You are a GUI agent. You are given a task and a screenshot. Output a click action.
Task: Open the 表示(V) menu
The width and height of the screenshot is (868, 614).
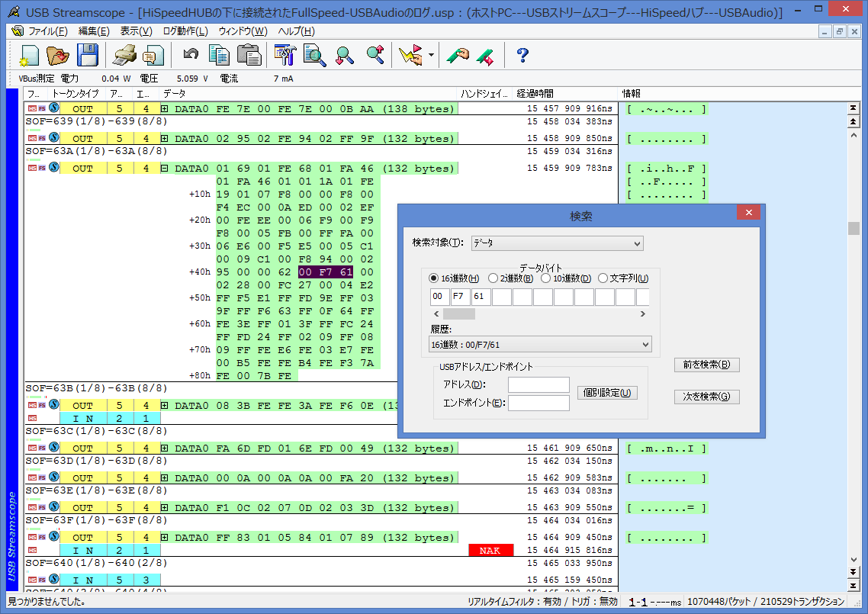pos(137,31)
